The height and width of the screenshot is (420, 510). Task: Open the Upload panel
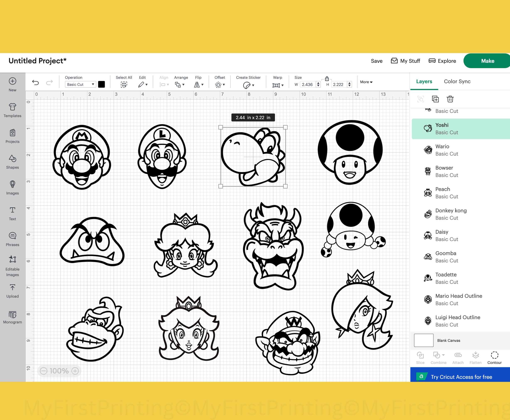coord(12,290)
